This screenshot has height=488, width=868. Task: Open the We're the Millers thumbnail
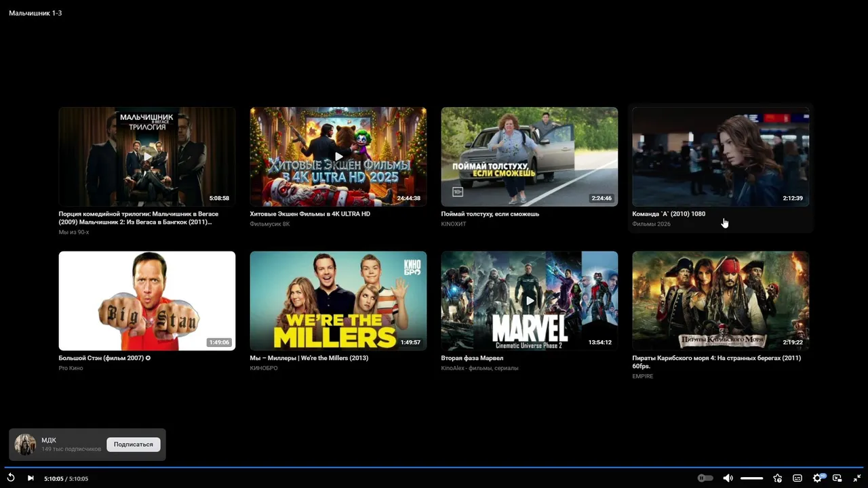[x=338, y=301]
